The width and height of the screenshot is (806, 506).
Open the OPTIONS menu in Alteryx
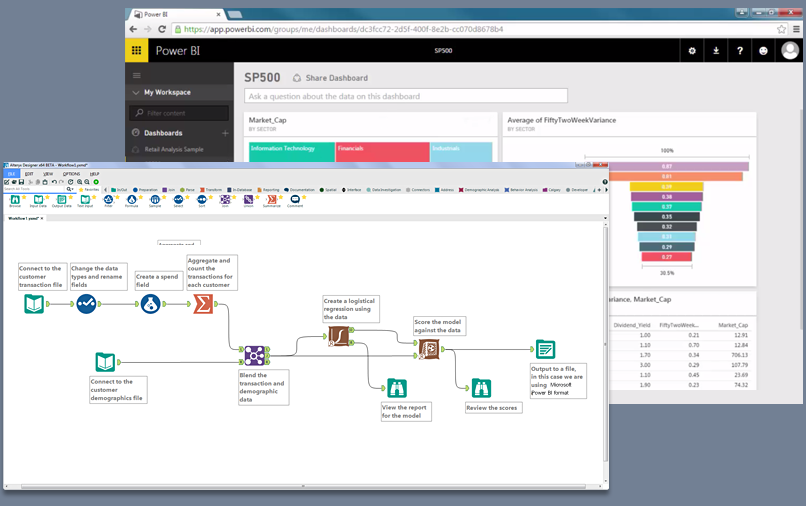[71, 174]
